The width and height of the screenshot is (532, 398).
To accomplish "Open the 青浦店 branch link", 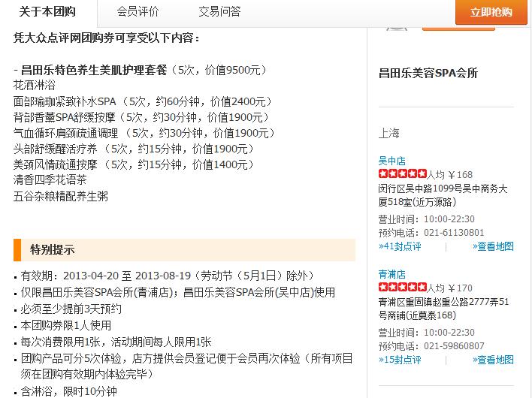I will click(x=391, y=274).
